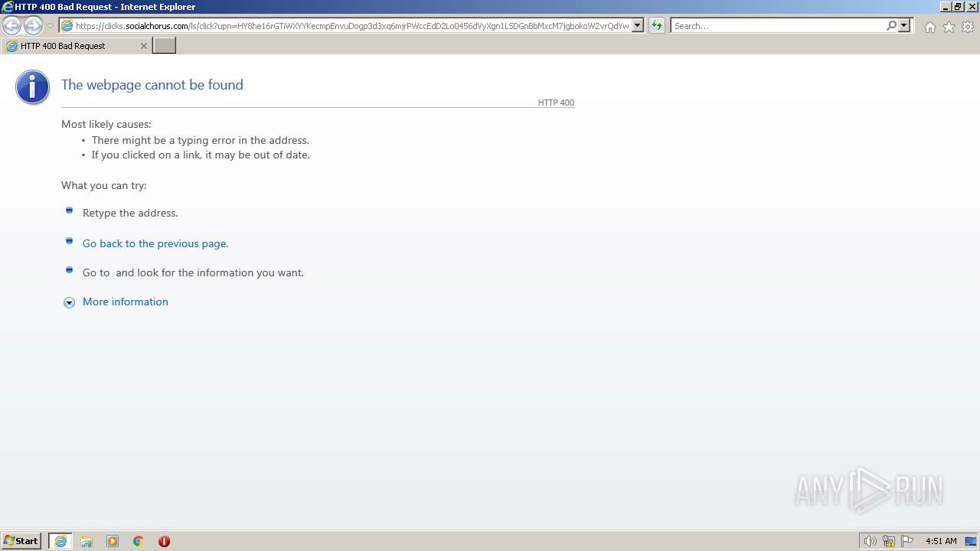
Task: Click the More information link
Action: (126, 302)
